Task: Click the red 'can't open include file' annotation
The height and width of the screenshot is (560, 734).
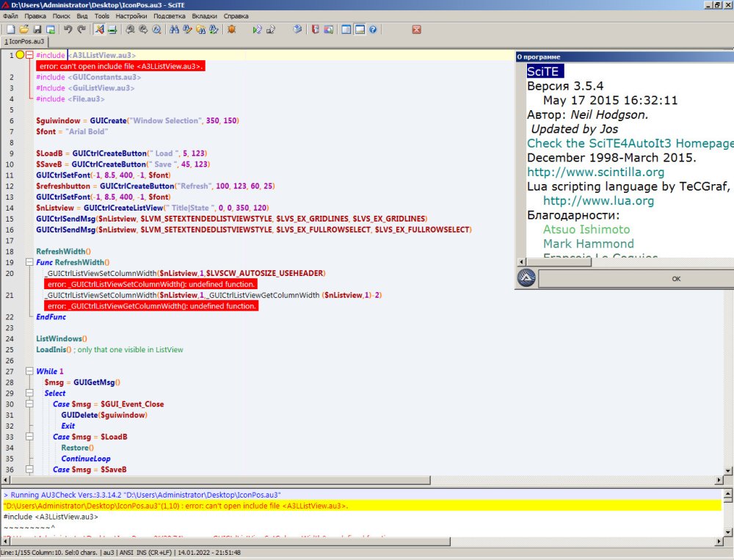Action: 121,66
